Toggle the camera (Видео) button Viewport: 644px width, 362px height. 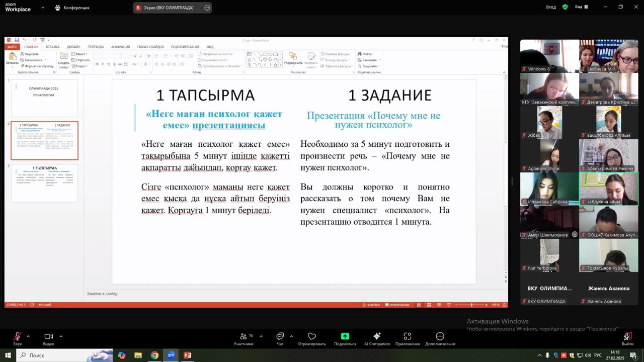[48, 337]
